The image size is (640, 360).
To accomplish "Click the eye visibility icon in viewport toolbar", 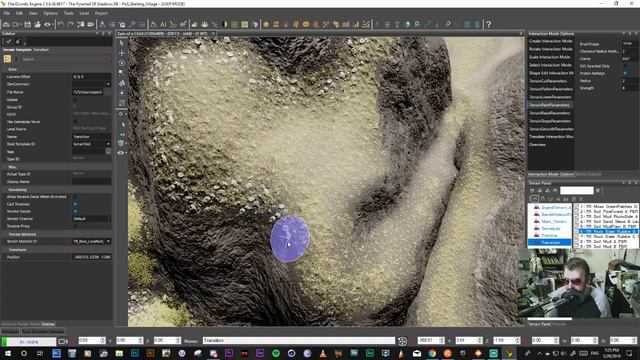I will [121, 153].
